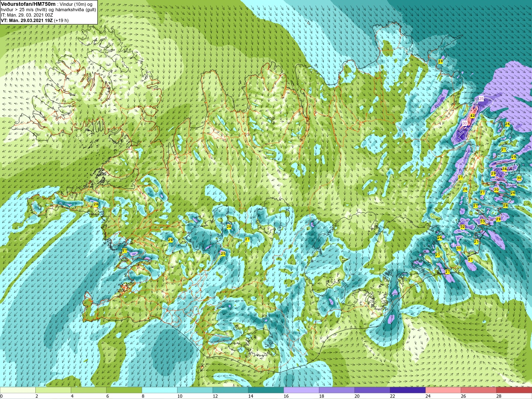Pick the 22–24 m/s dark indigo legend swatch
This screenshot has height=399, width=532.
click(408, 390)
